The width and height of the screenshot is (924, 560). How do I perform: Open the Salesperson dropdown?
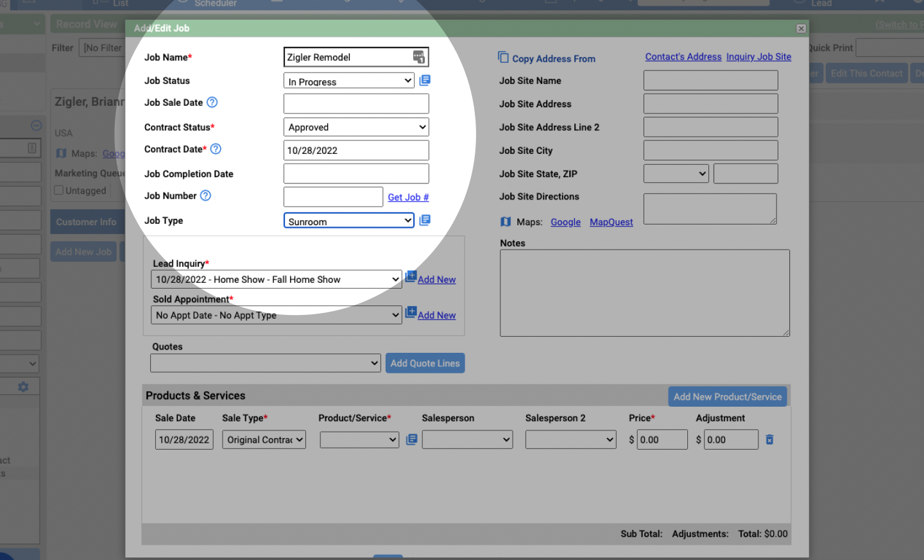pos(467,439)
